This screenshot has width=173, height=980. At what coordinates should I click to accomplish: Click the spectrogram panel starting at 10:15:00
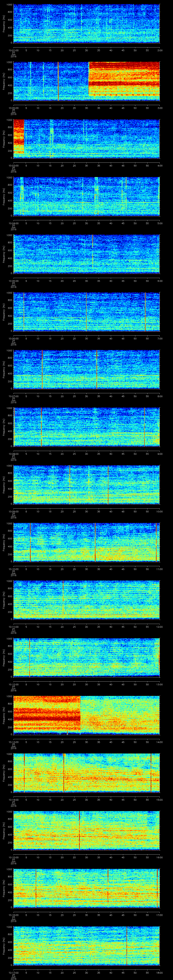[x=87, y=831]
